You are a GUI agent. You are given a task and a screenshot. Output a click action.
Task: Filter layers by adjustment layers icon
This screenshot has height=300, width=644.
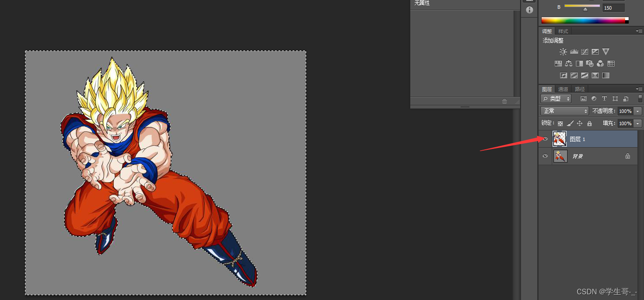(x=594, y=99)
